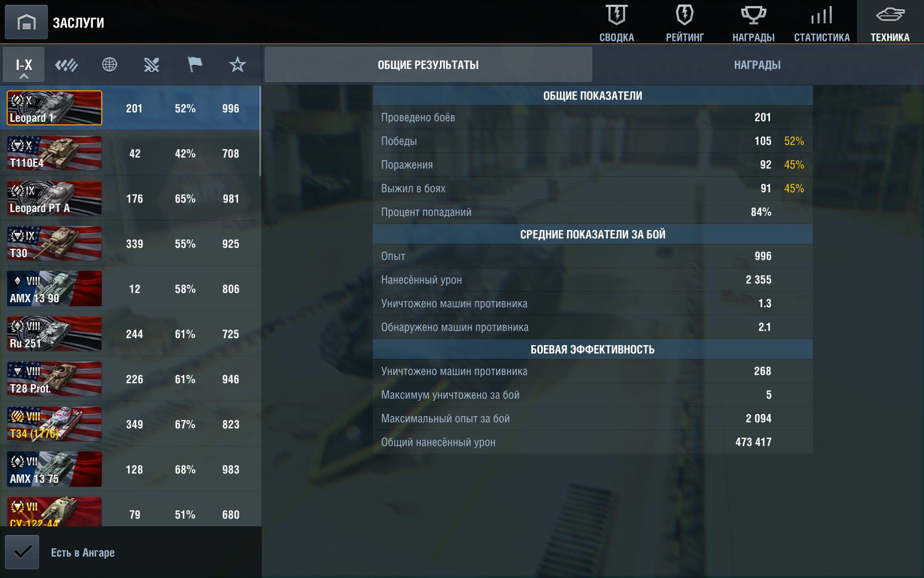Viewport: 924px width, 578px height.
Task: Click the Поражения count 92
Action: (x=766, y=165)
